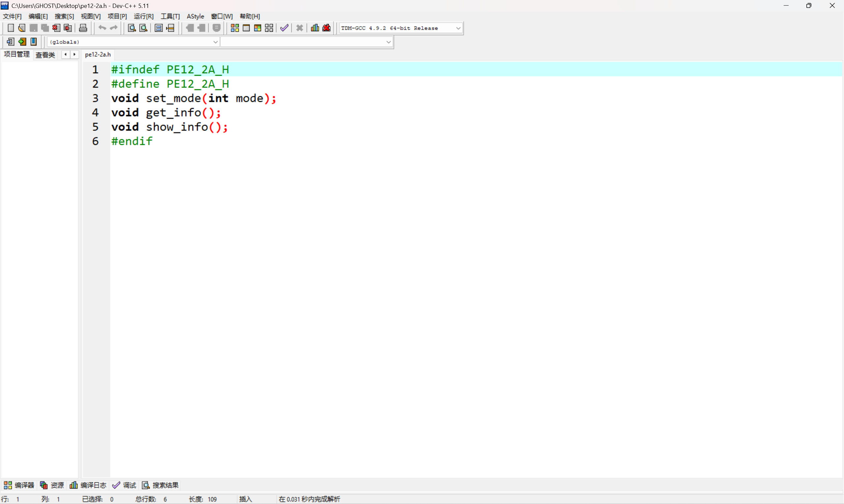The height and width of the screenshot is (504, 844).
Task: Open the AStyle menu
Action: tap(195, 16)
